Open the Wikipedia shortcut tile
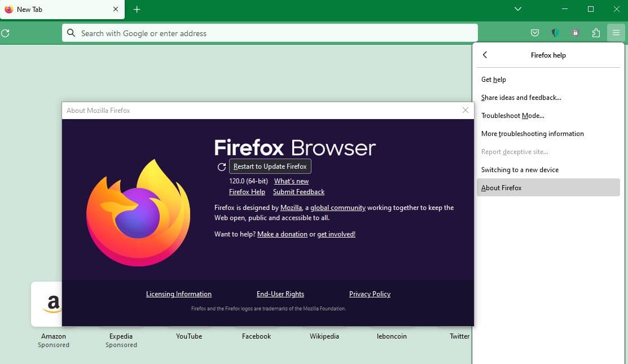 point(324,336)
